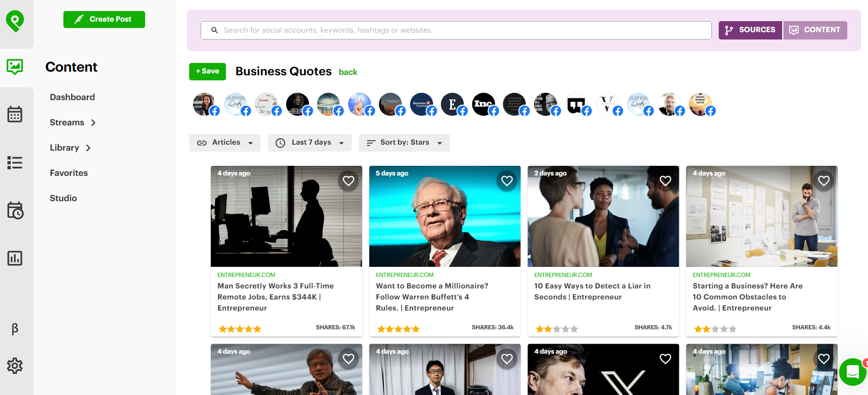Viewport: 868px width, 395px height.
Task: Click the search accounts input field
Action: point(456,30)
